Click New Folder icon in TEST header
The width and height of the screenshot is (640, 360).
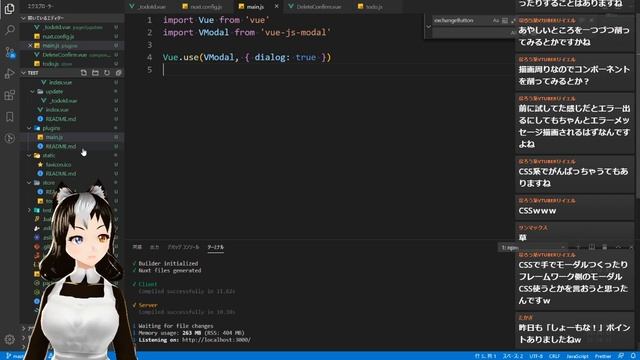tap(95, 73)
